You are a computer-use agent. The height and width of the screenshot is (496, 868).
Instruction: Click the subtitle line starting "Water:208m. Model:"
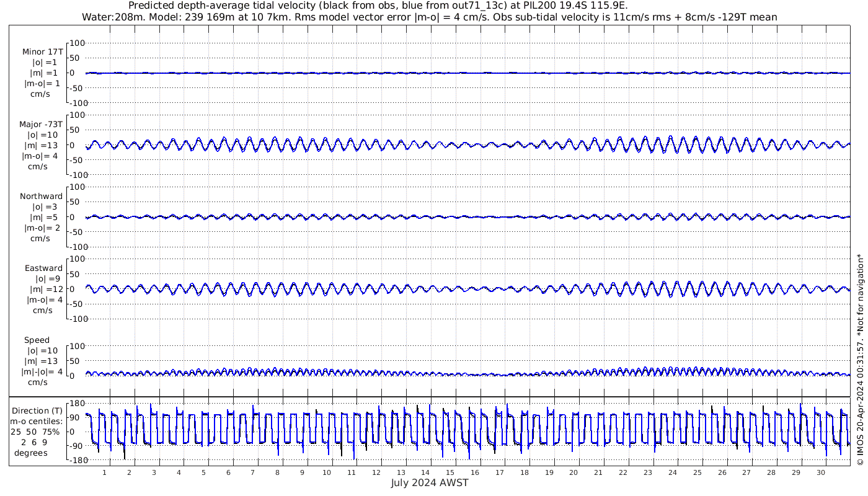click(x=430, y=17)
